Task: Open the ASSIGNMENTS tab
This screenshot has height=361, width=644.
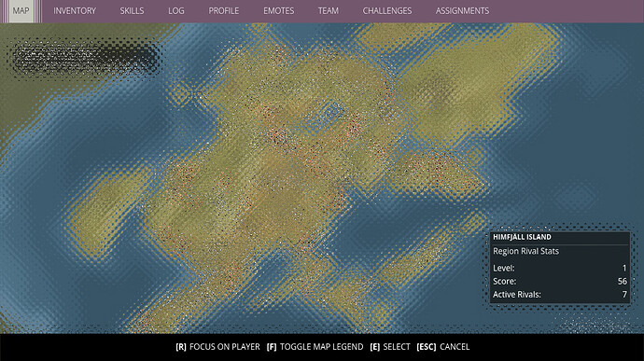Action: 462,11
